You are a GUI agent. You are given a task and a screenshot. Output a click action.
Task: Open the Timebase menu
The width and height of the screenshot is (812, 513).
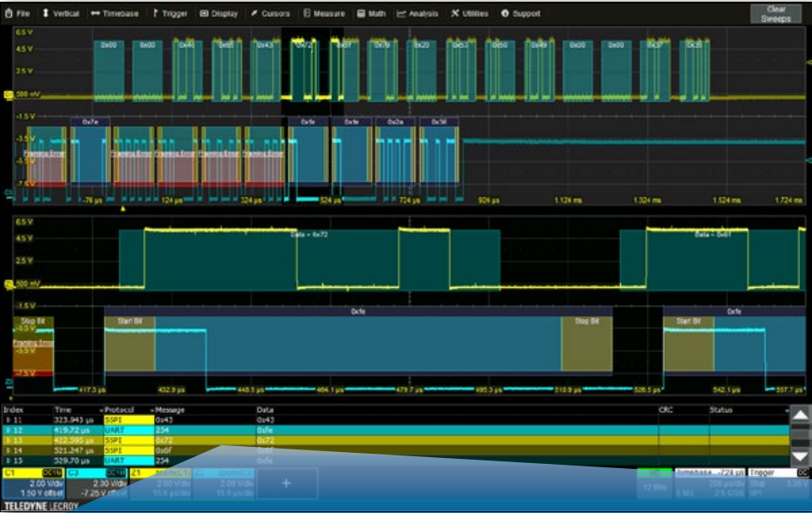coord(118,14)
